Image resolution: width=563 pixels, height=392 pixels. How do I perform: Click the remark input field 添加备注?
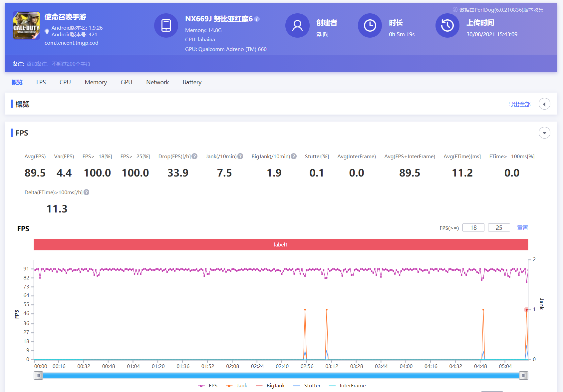59,64
